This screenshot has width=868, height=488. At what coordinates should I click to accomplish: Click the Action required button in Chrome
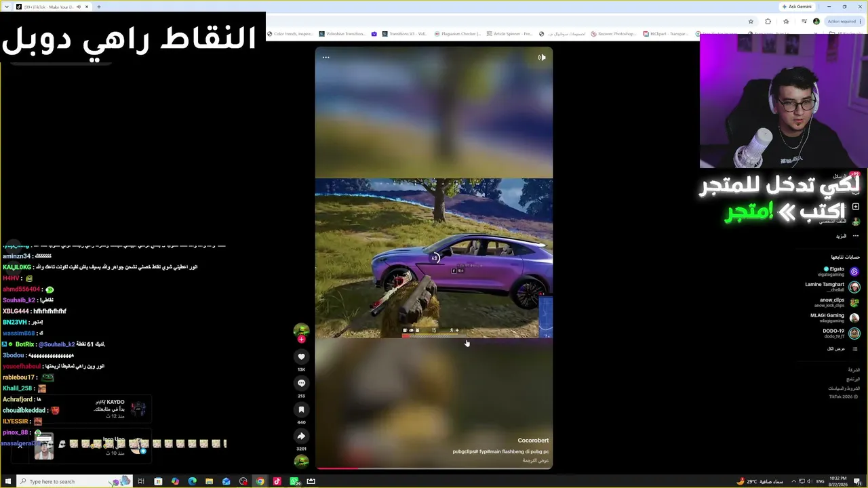(843, 22)
